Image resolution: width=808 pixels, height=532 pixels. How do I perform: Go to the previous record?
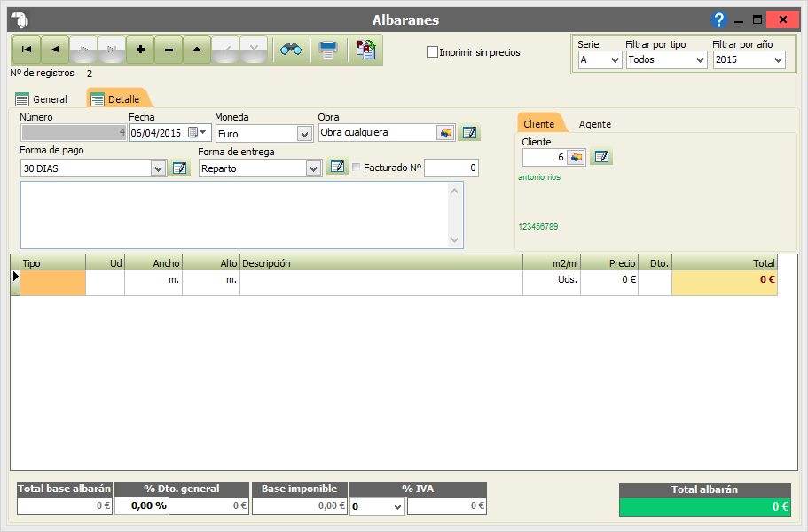click(x=55, y=50)
